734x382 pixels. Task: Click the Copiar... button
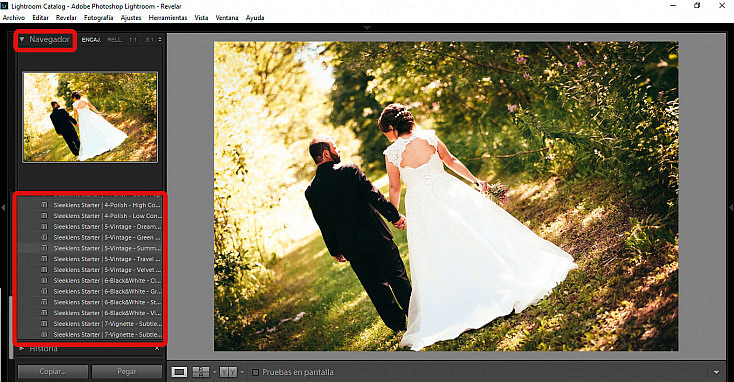coord(53,372)
